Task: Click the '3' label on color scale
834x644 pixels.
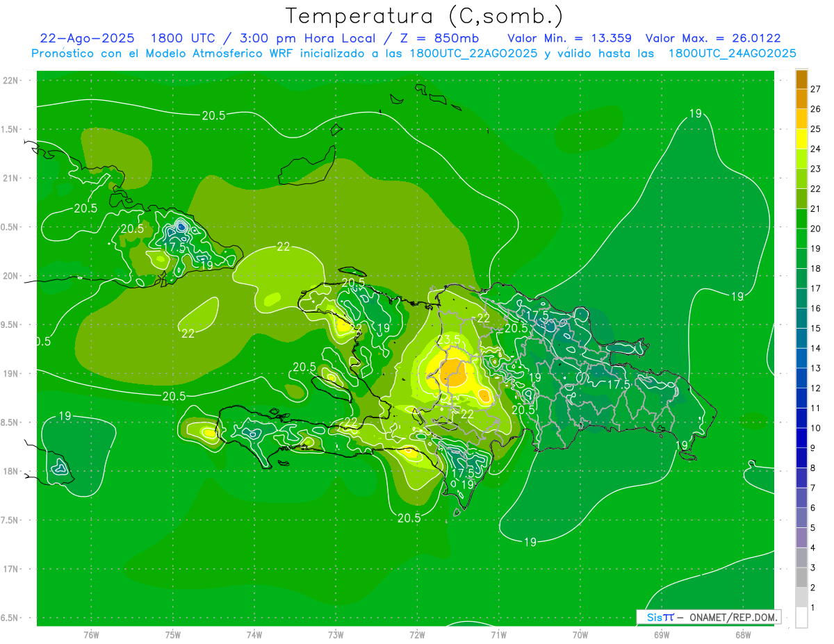Action: pos(814,568)
